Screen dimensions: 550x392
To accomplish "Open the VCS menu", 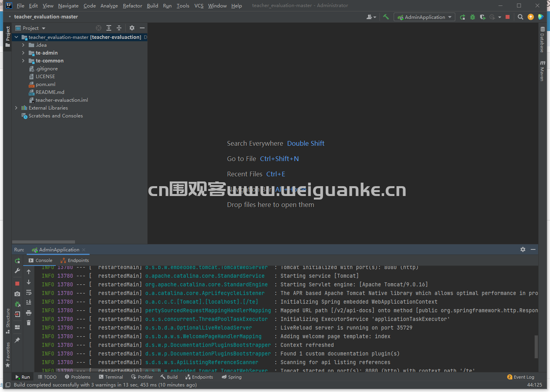I will pyautogui.click(x=199, y=6).
